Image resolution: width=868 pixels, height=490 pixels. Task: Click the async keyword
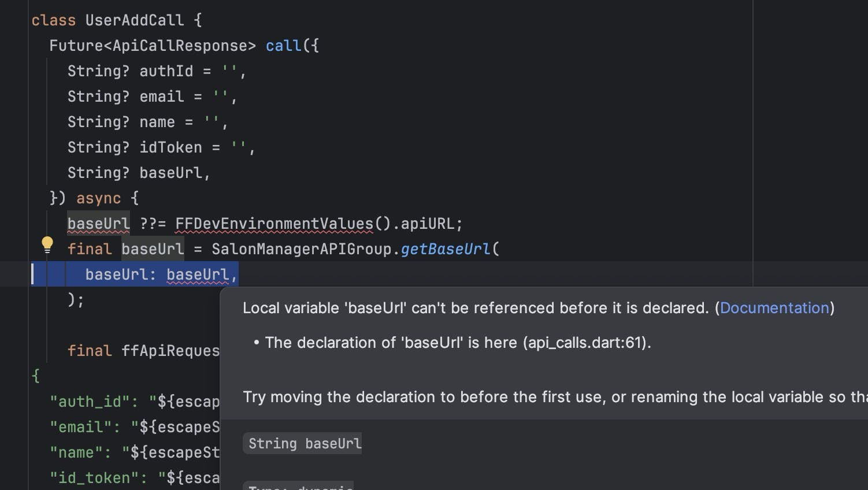[x=98, y=198]
